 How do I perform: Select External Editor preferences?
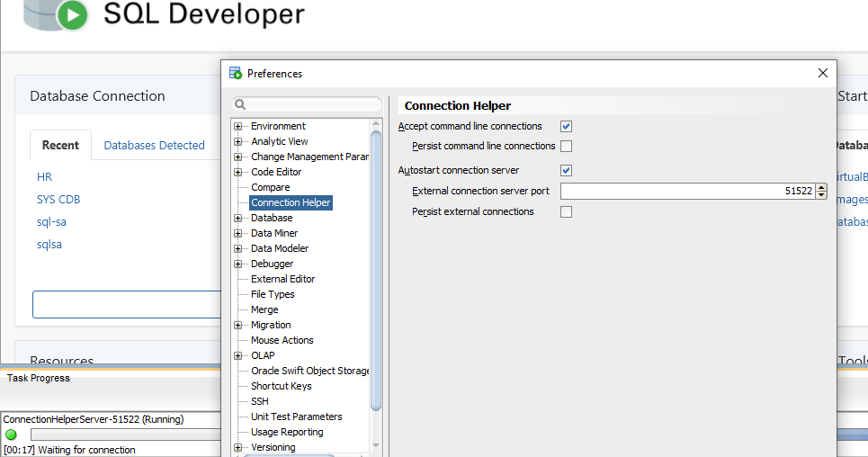pyautogui.click(x=282, y=279)
